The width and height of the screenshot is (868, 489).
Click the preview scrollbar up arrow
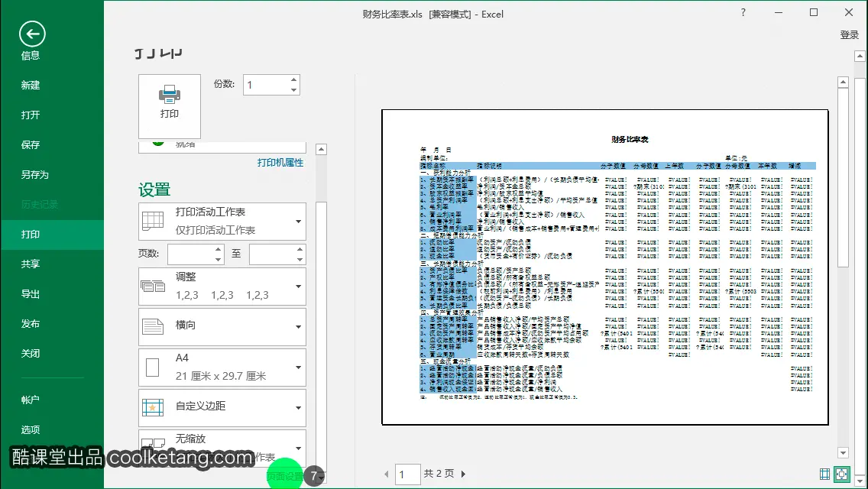tap(843, 82)
